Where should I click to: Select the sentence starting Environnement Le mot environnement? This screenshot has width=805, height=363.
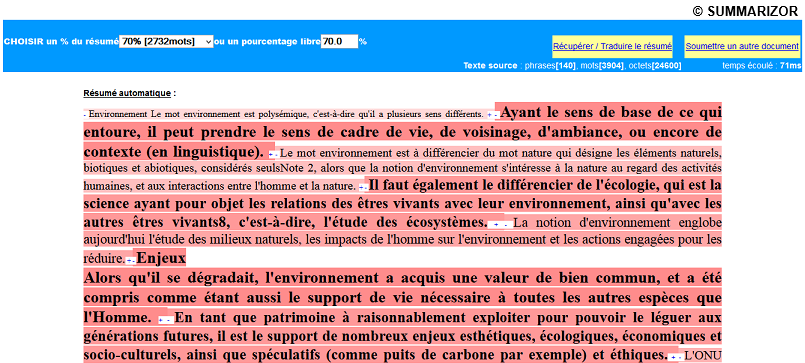[285, 114]
